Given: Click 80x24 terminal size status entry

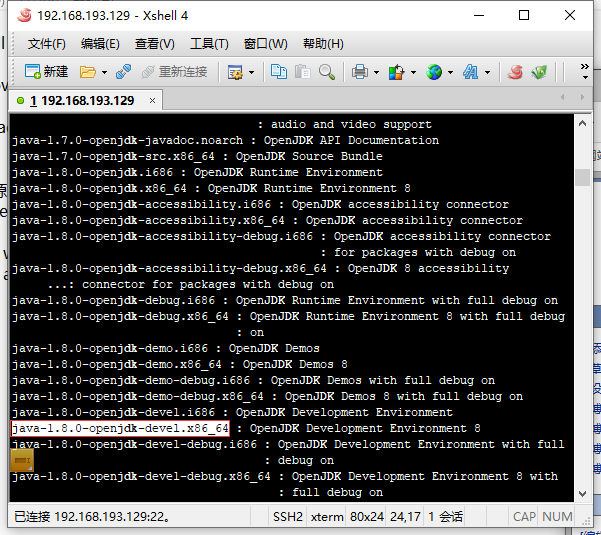Looking at the screenshot, I should point(367,517).
